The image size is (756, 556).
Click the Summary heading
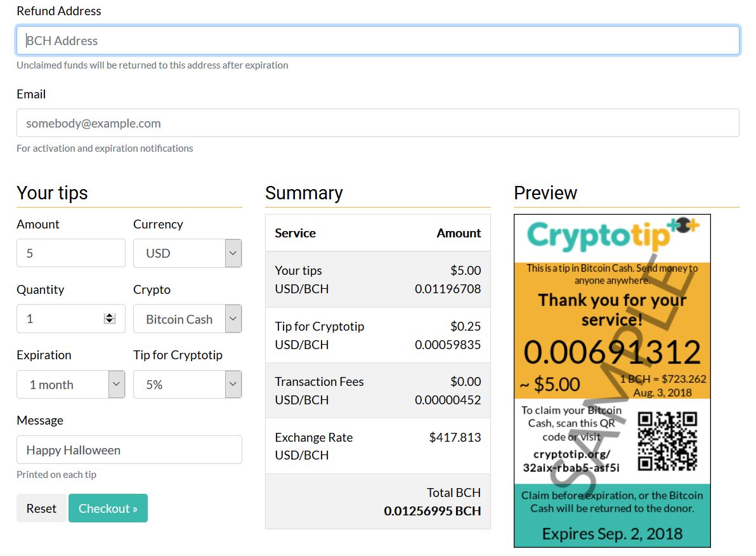[x=304, y=193]
